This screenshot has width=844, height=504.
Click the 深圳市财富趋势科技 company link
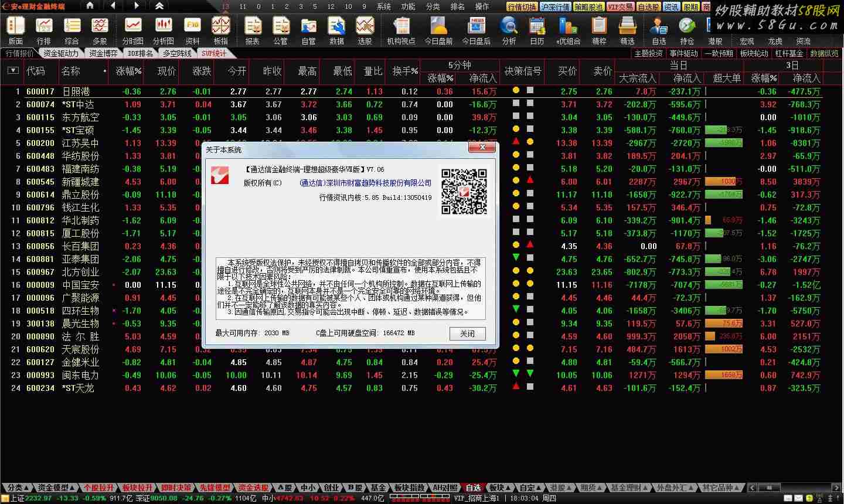[x=366, y=183]
